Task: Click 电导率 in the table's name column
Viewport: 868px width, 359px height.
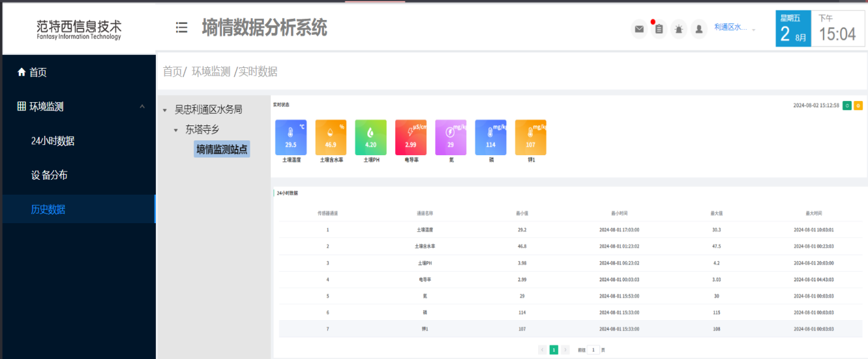Action: (425, 279)
